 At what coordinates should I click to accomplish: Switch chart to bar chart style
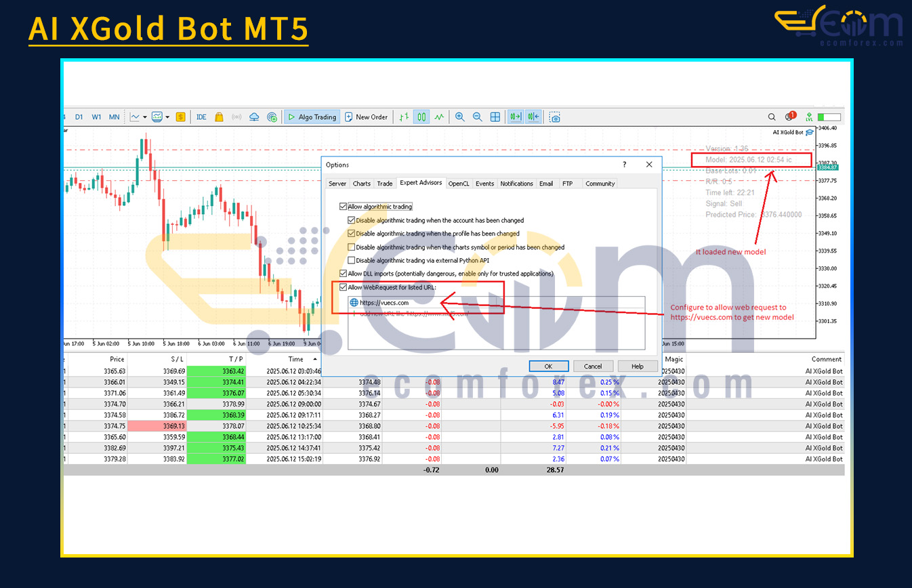[404, 117]
